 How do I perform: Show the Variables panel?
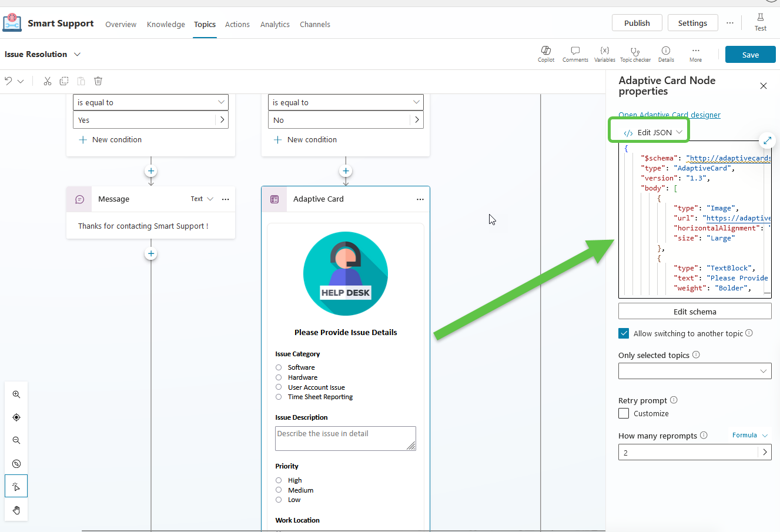[604, 53]
